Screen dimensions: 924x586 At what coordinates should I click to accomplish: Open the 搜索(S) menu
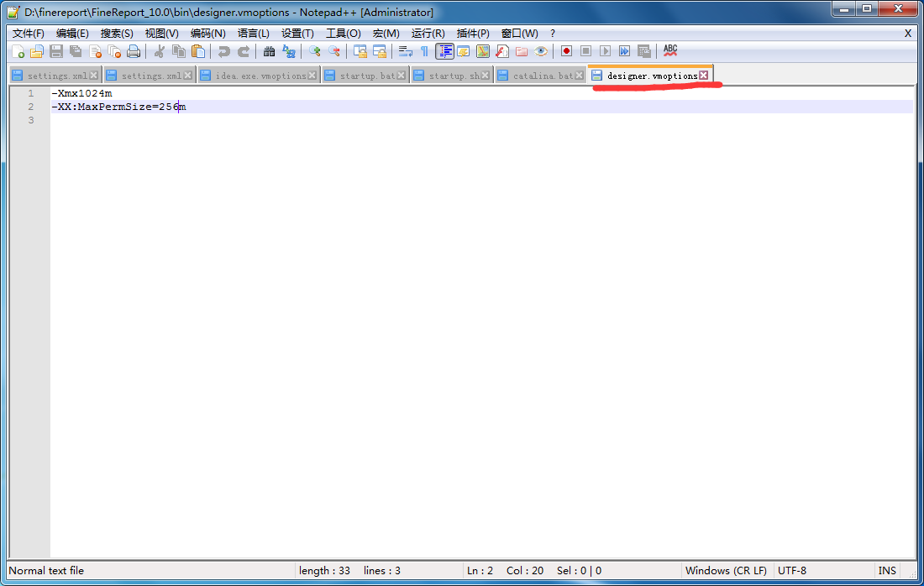click(x=117, y=34)
